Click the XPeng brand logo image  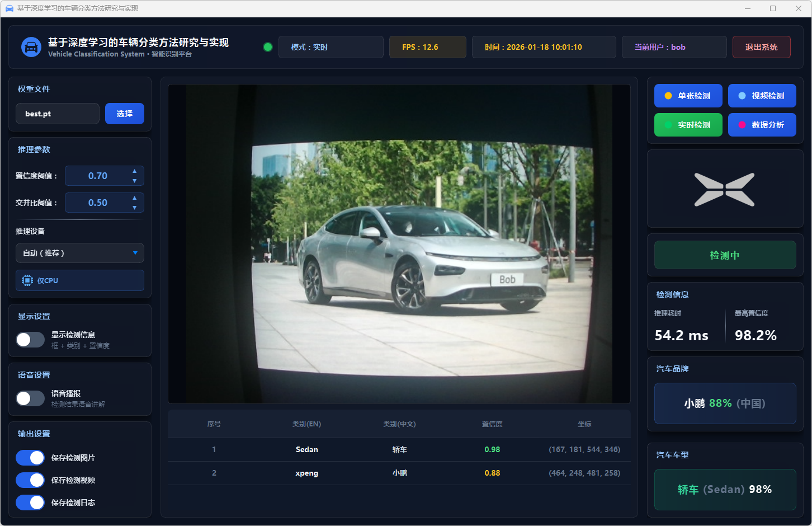pos(724,190)
